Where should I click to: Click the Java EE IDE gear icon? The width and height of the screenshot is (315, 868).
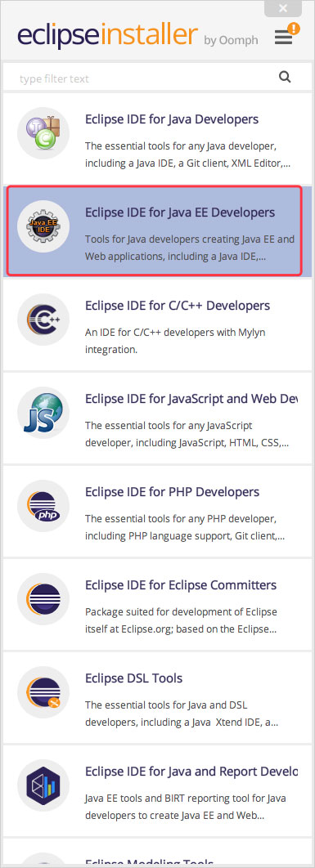(x=43, y=226)
